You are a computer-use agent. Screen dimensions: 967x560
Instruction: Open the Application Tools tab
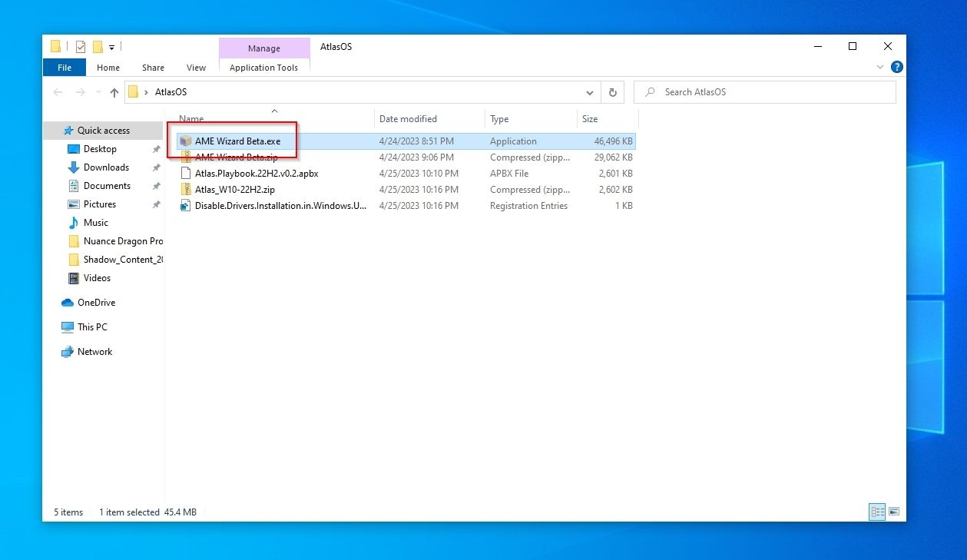tap(263, 68)
